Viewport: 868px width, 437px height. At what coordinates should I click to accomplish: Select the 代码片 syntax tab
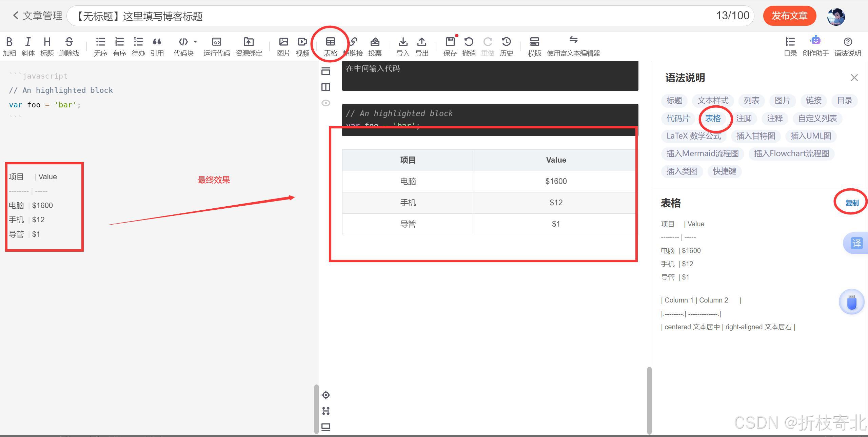click(678, 118)
